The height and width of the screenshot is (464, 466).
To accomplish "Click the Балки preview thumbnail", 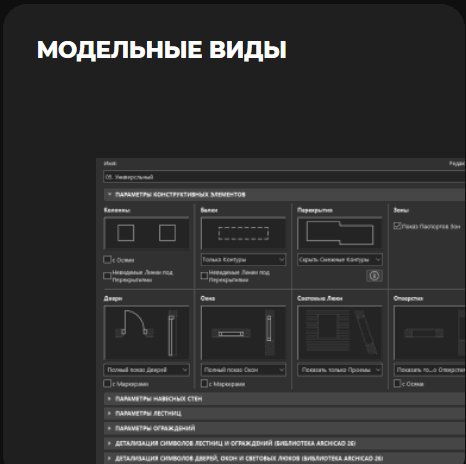I will (243, 233).
